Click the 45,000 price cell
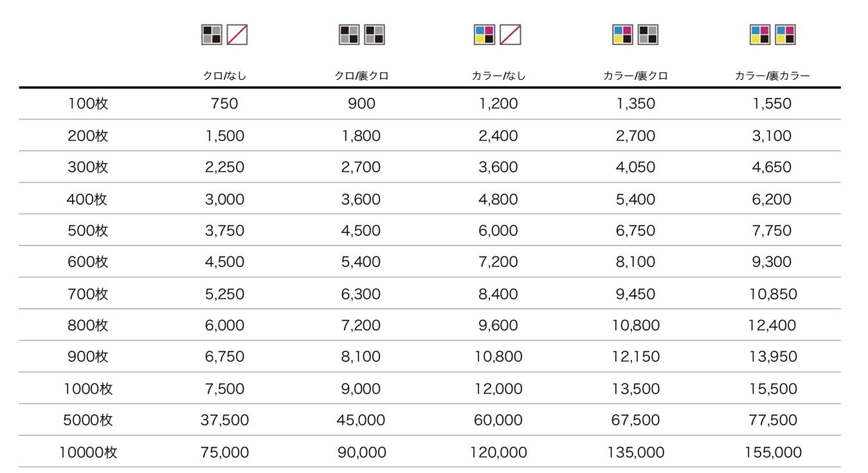 coord(361,420)
